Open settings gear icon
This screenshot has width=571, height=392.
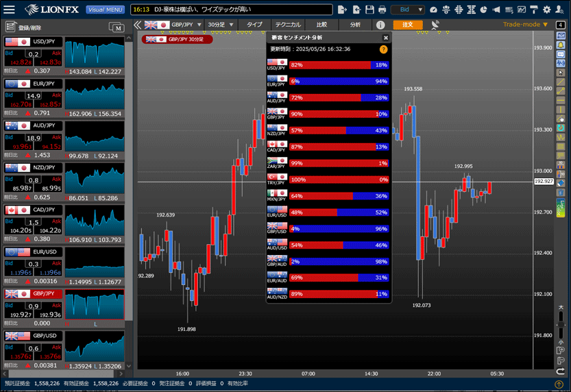[x=546, y=10]
